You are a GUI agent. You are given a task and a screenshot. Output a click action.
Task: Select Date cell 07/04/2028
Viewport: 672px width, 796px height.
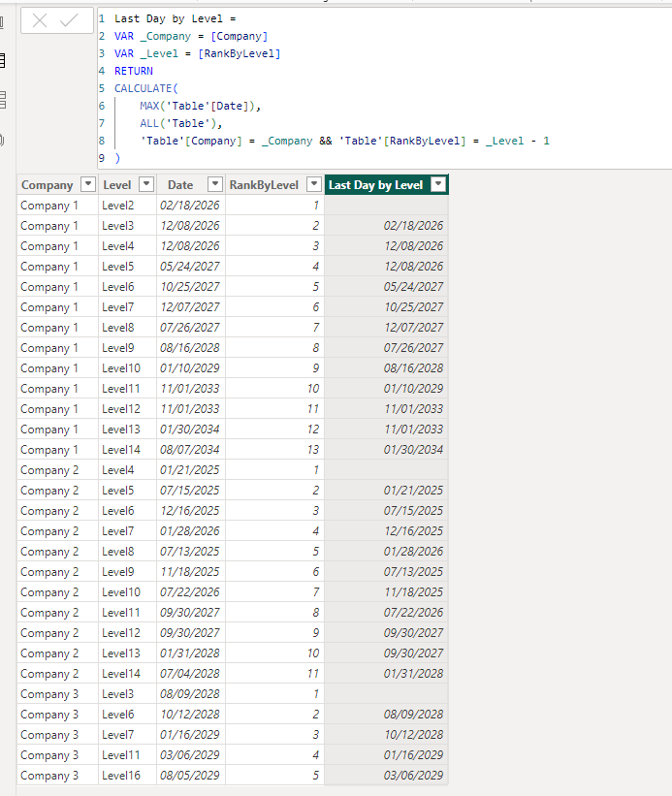[x=191, y=674]
